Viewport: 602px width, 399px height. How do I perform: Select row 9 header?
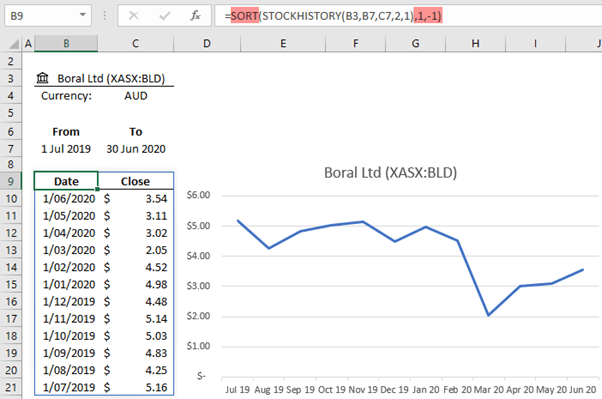[11, 181]
